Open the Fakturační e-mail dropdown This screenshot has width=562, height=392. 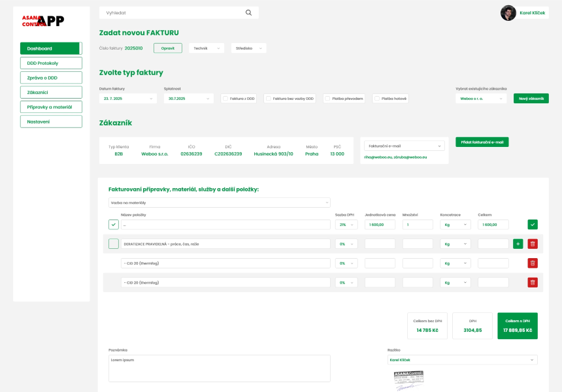[403, 146]
